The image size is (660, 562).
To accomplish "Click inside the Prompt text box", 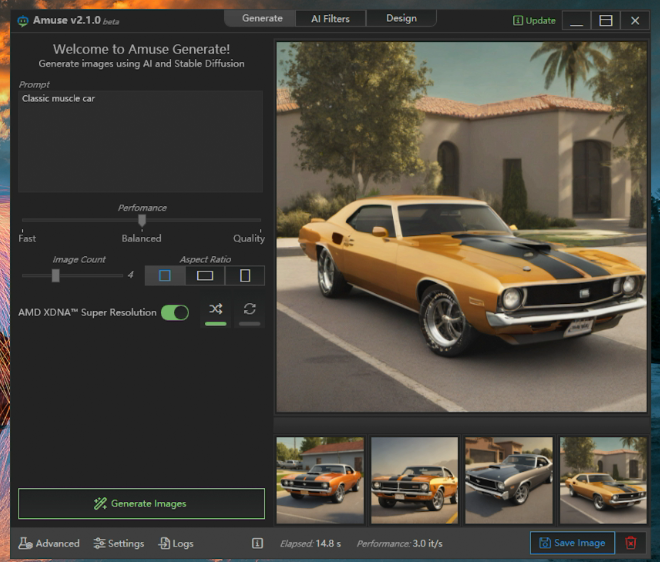I will (140, 140).
